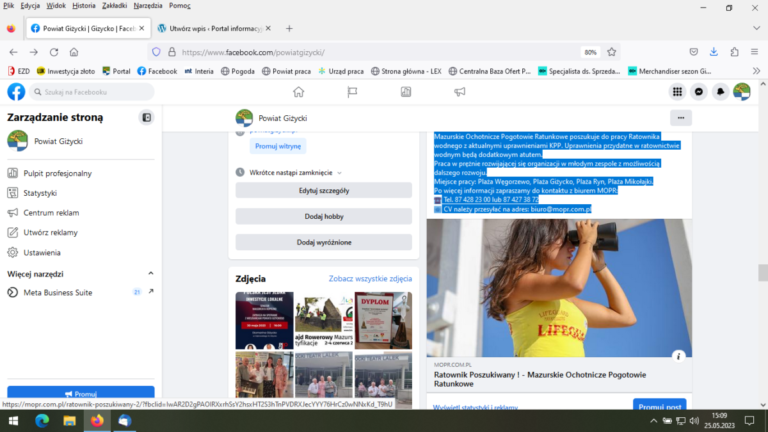Open account profile avatar menu
The height and width of the screenshot is (432, 768).
[x=742, y=92]
